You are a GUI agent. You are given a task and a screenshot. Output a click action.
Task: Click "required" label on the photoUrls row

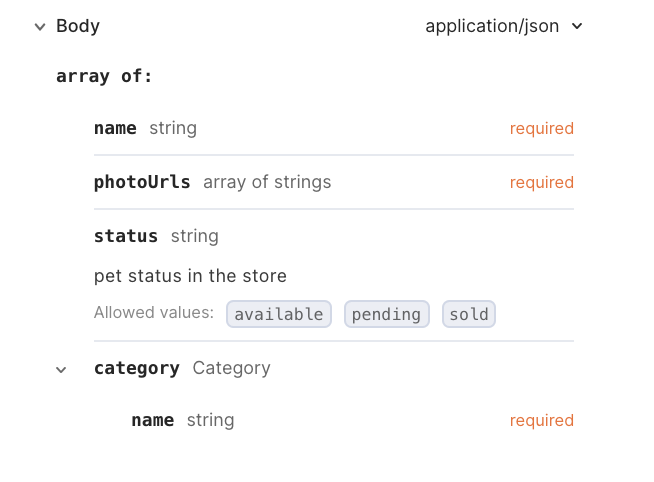click(x=541, y=182)
